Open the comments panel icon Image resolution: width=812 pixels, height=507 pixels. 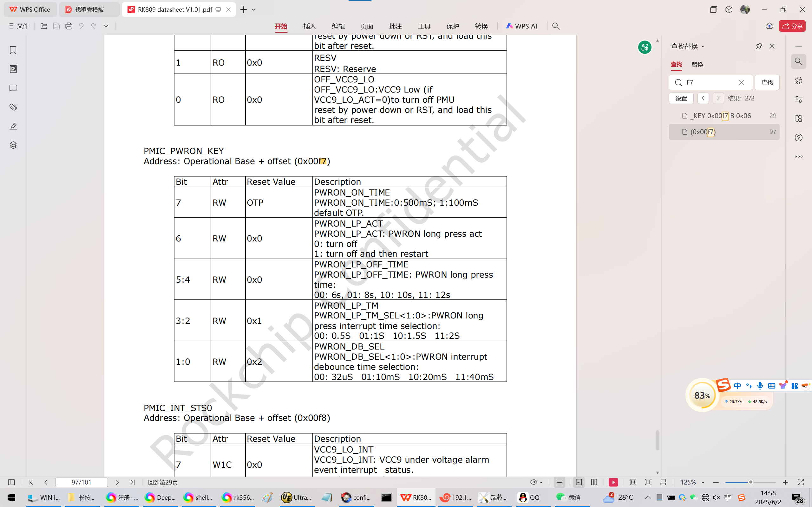point(13,88)
